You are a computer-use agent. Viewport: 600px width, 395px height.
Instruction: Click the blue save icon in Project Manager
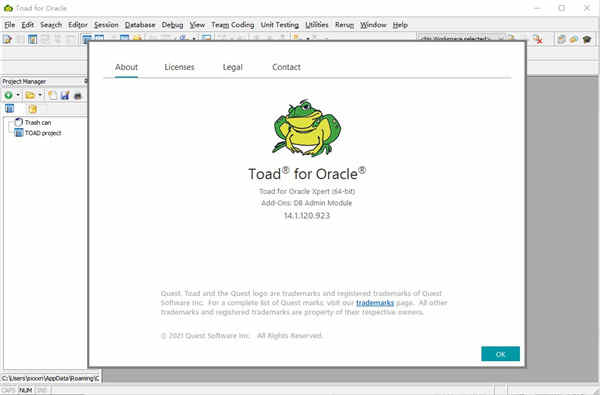pos(65,95)
